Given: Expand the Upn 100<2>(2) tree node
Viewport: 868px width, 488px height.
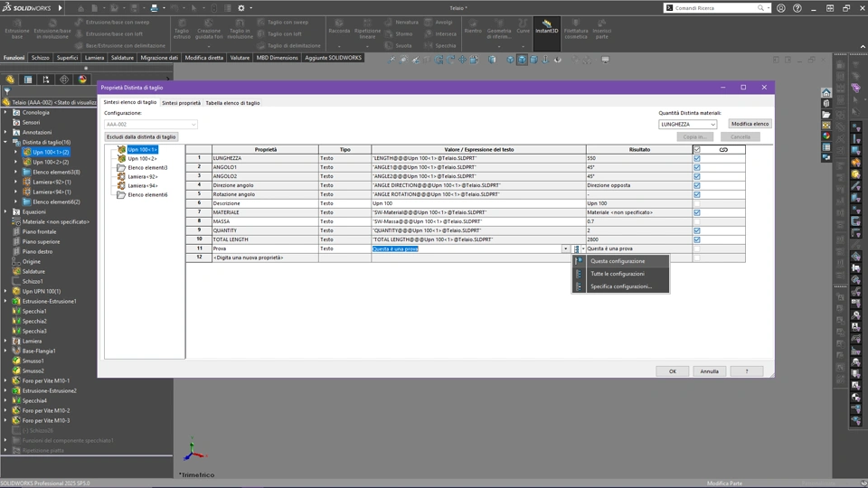Looking at the screenshot, I should (x=15, y=162).
